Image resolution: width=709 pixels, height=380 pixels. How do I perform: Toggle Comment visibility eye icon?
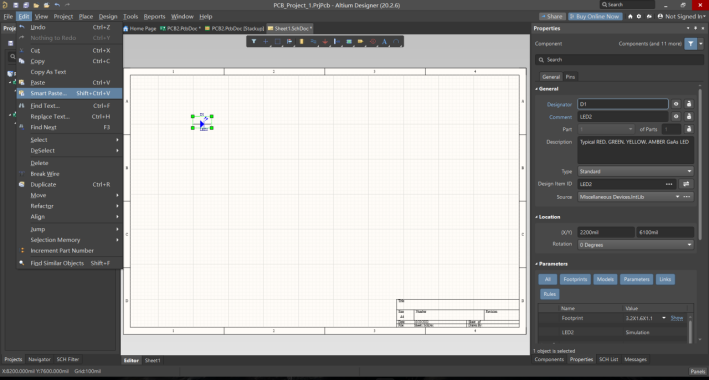point(676,117)
